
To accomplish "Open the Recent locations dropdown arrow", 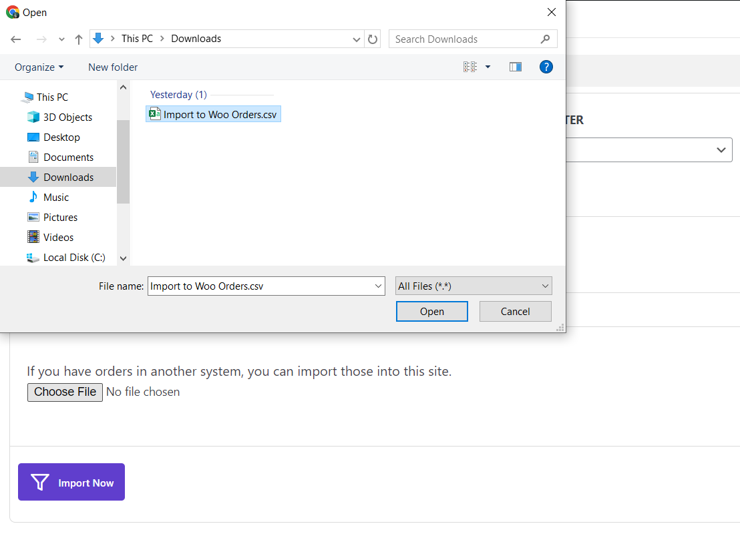I will (x=61, y=39).
